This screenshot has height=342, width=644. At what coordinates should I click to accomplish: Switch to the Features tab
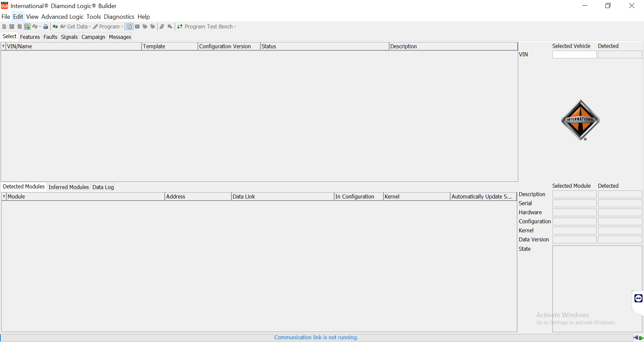[30, 37]
